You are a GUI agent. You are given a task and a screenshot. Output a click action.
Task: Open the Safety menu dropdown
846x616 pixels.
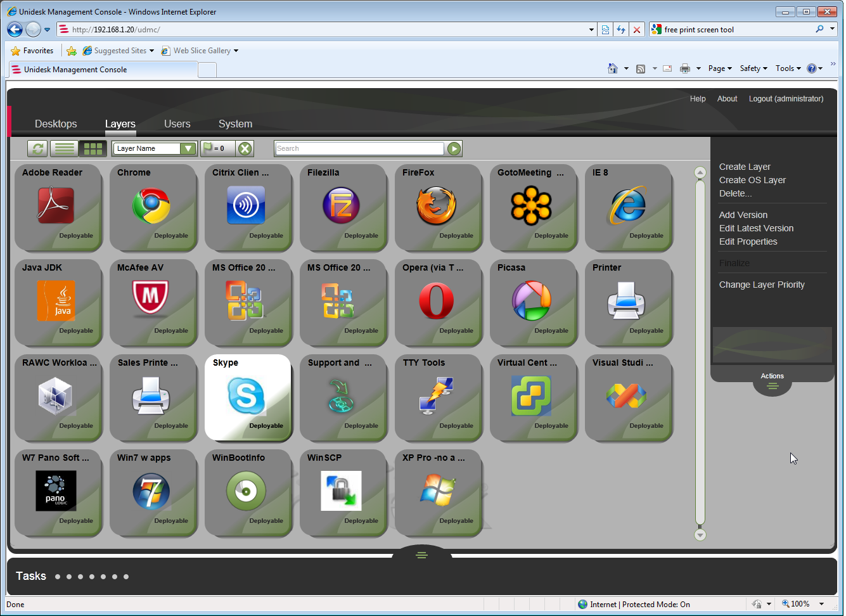(753, 68)
